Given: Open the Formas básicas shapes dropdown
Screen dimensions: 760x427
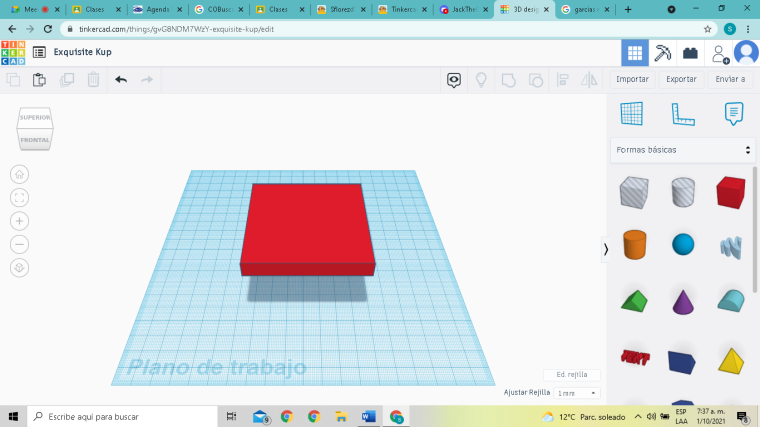Looking at the screenshot, I should tap(683, 150).
